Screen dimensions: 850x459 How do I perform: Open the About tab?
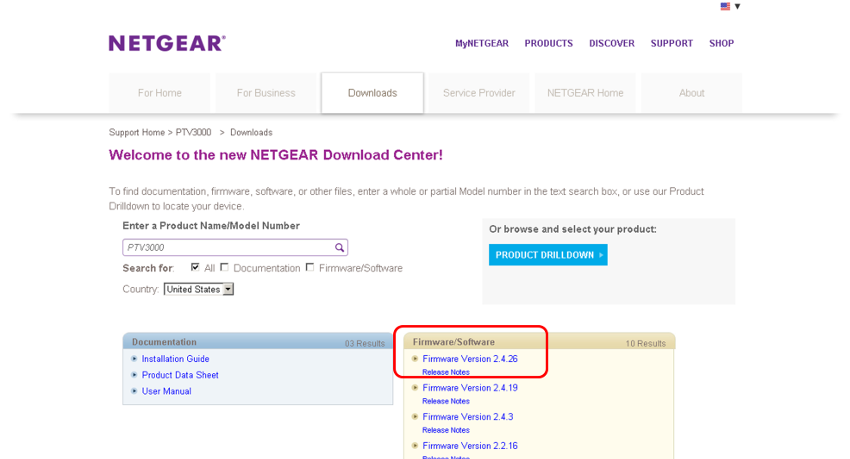click(692, 93)
